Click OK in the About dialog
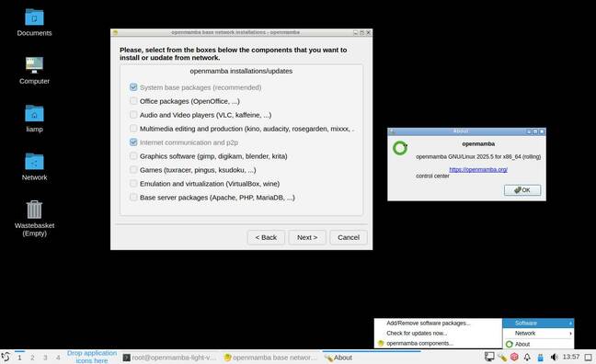The height and width of the screenshot is (364, 596). [x=522, y=190]
